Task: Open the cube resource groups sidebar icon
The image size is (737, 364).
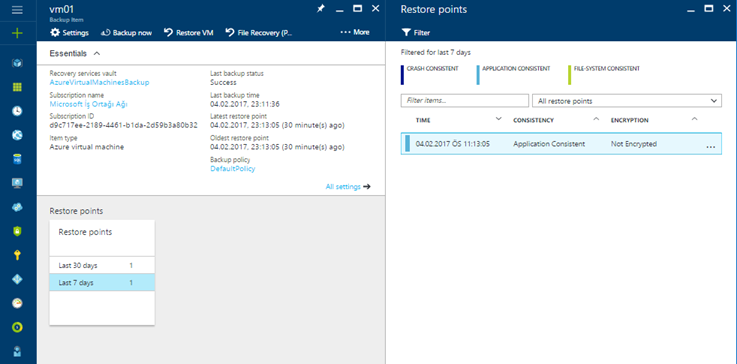Action: point(17,63)
